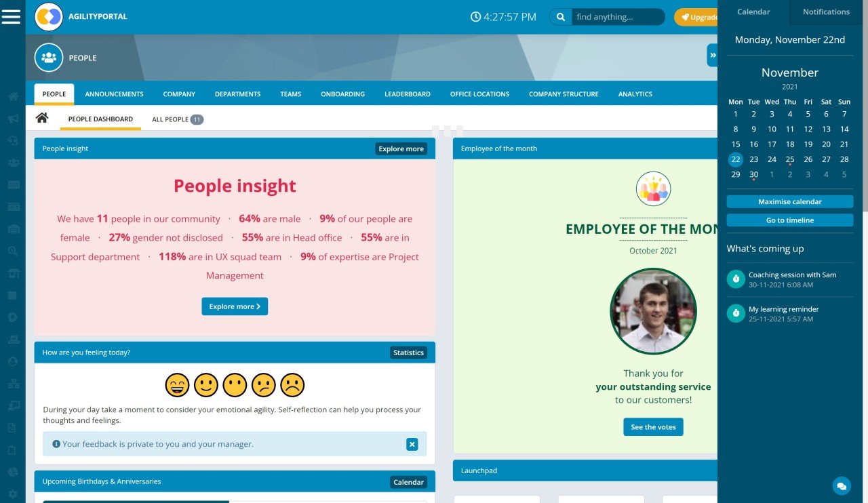Image resolution: width=868 pixels, height=503 pixels.
Task: Click See the votes under Employee of the Month
Action: click(x=652, y=427)
